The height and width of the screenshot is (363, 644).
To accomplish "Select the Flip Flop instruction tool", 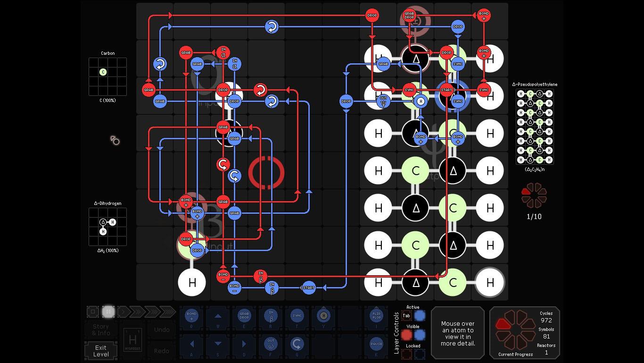I will [376, 316].
